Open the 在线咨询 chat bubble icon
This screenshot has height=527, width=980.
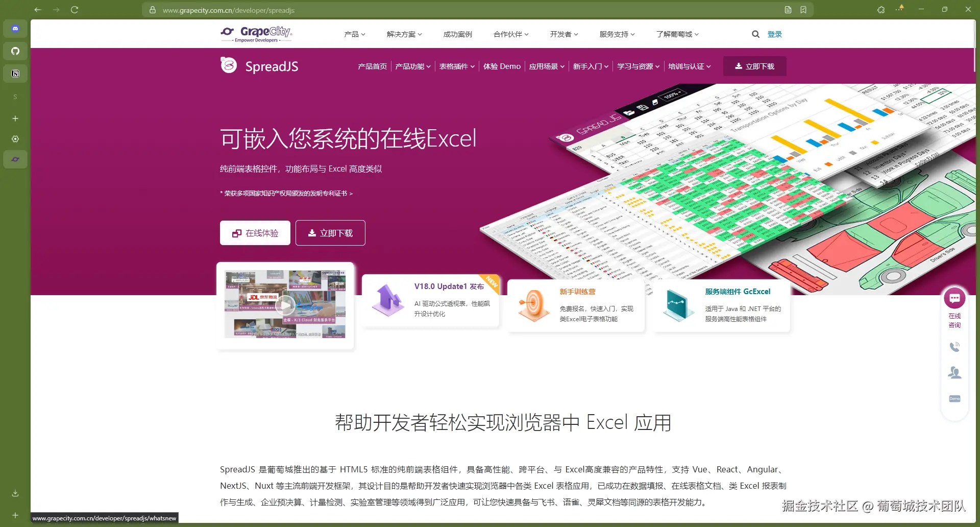pos(954,299)
